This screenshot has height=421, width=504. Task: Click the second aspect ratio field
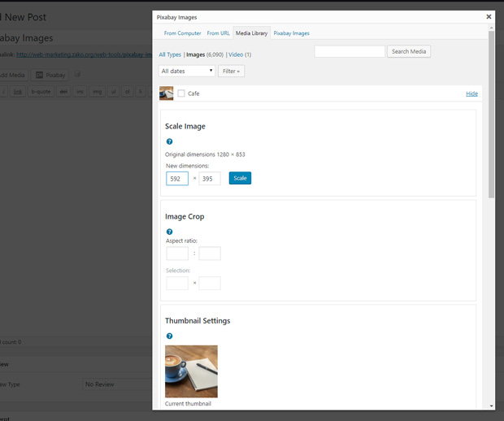(x=210, y=254)
